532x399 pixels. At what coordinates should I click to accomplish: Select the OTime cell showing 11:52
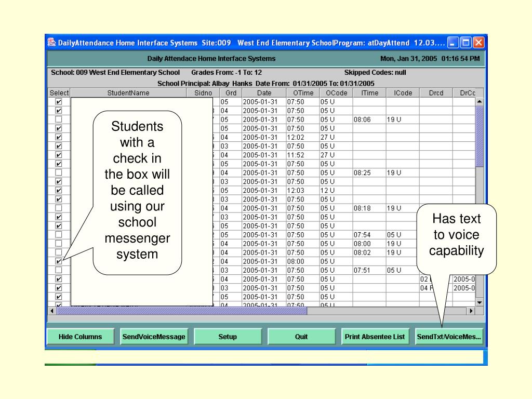click(303, 155)
